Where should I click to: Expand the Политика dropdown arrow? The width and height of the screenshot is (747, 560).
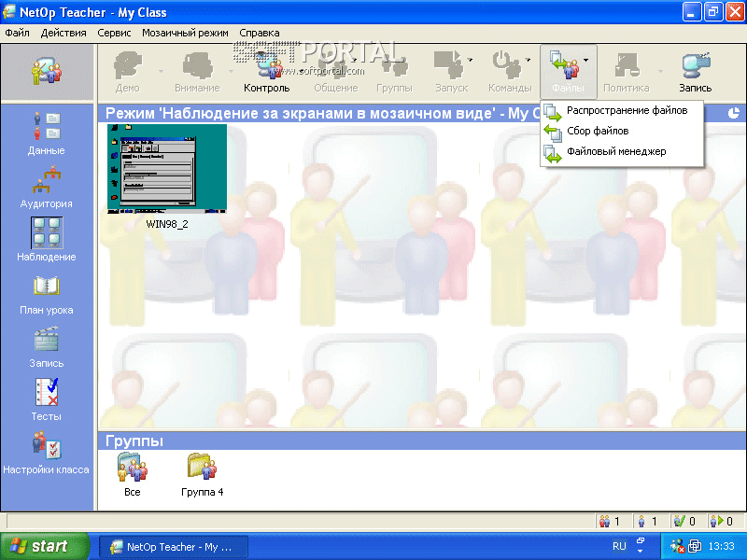click(660, 72)
